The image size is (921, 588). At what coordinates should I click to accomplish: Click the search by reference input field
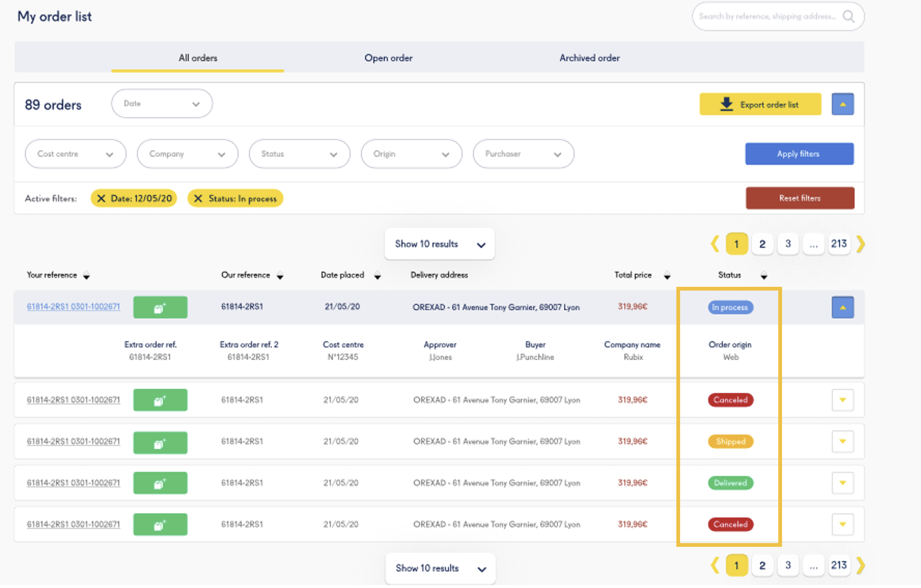767,16
